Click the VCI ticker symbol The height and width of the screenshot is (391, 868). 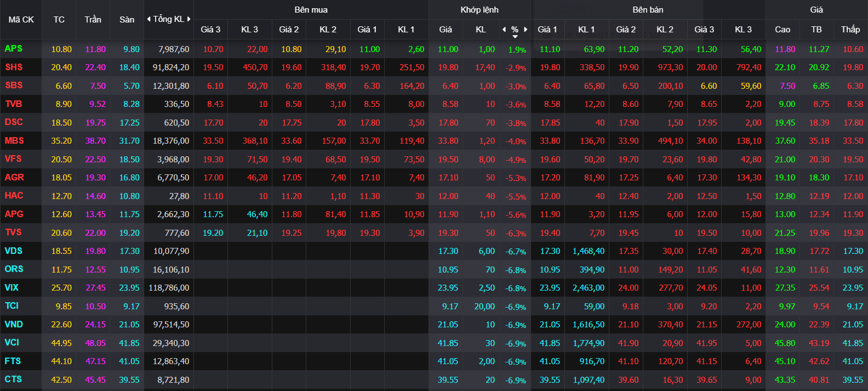pyautogui.click(x=12, y=343)
